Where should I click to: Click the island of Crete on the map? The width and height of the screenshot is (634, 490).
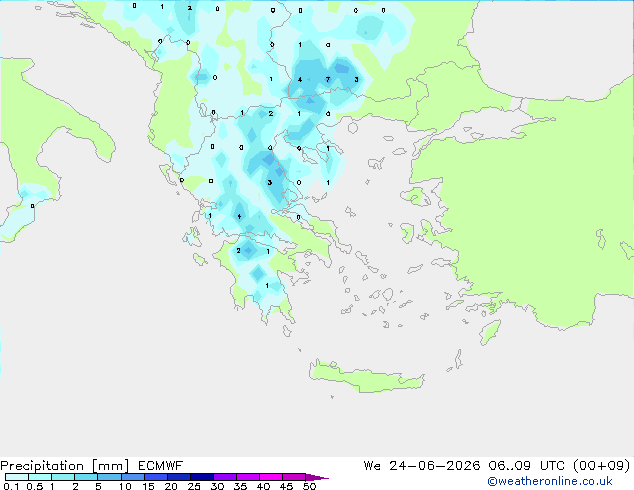point(366,376)
